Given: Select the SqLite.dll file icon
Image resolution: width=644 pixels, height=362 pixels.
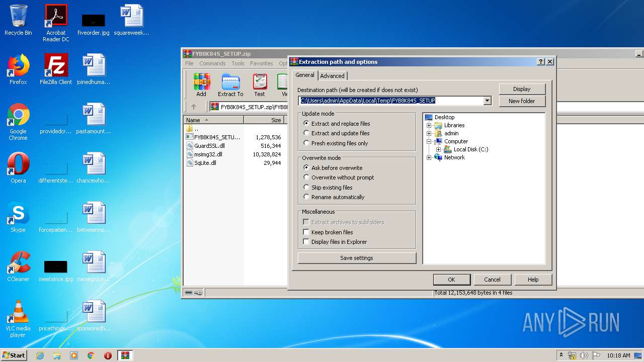Looking at the screenshot, I should pos(190,163).
